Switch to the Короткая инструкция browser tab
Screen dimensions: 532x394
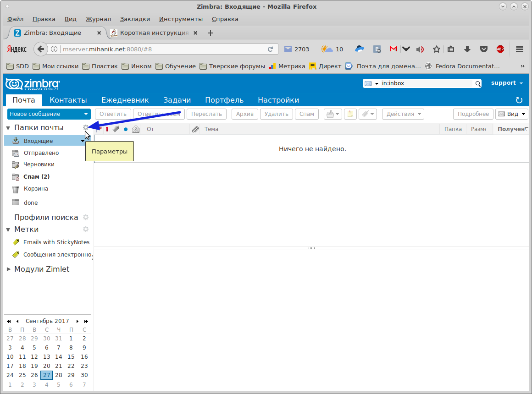[154, 33]
